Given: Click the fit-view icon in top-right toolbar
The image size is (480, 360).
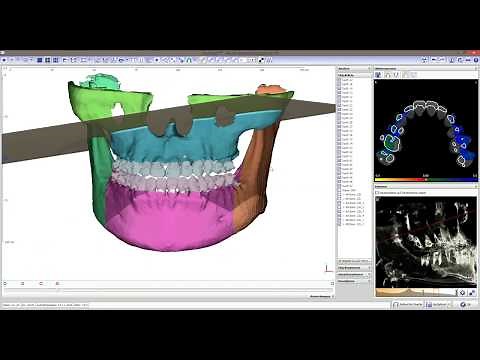Looking at the screenshot, I should pos(424,60).
